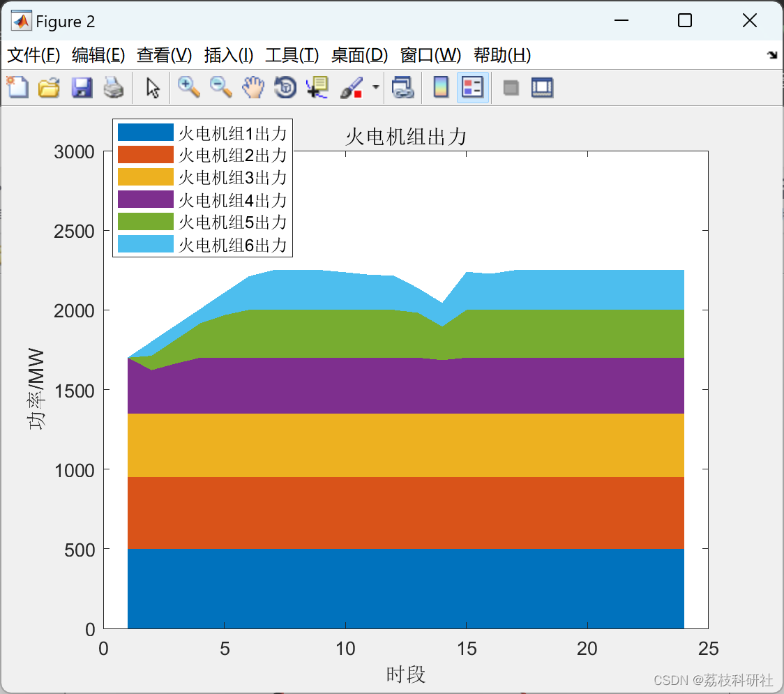This screenshot has width=784, height=694.
Task: Click the y-axis label 功率/MW
Action: point(36,389)
